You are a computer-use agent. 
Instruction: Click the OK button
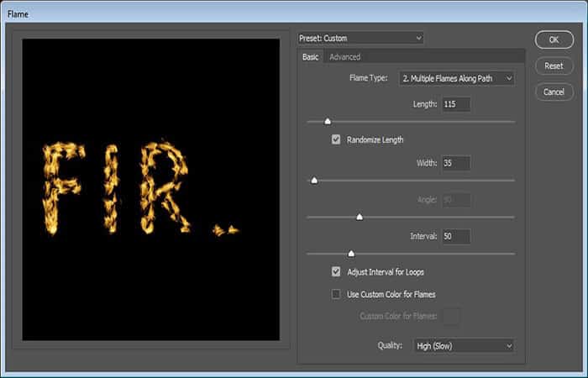[554, 39]
